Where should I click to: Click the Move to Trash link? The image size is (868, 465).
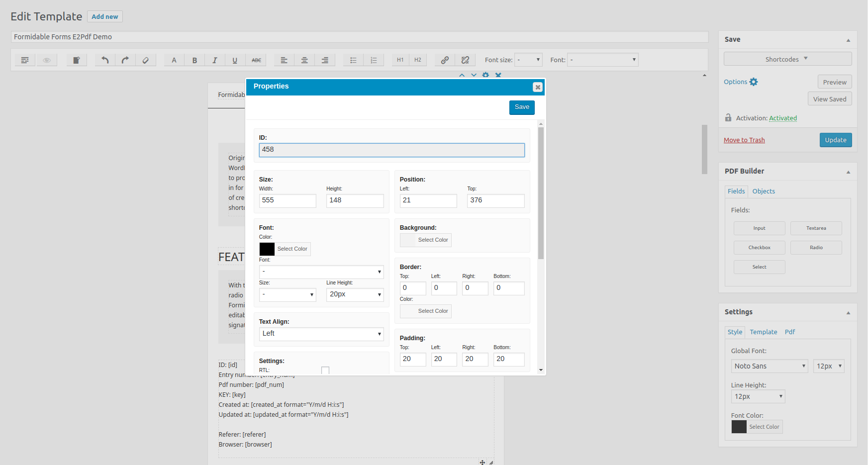coord(744,140)
